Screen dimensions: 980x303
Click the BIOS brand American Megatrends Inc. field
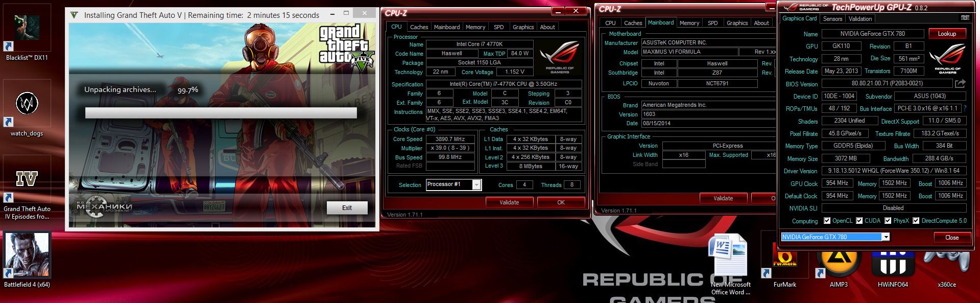coord(708,105)
